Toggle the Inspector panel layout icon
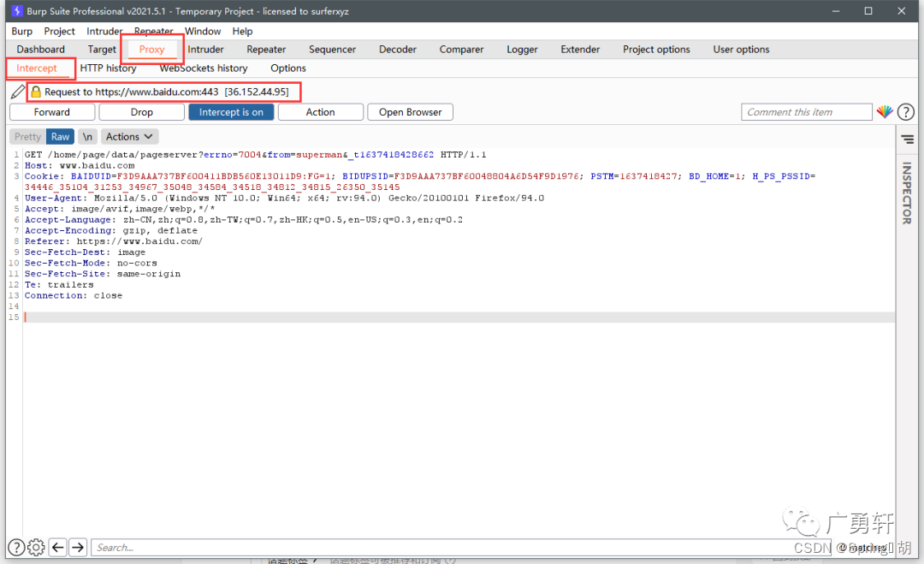 click(x=908, y=140)
